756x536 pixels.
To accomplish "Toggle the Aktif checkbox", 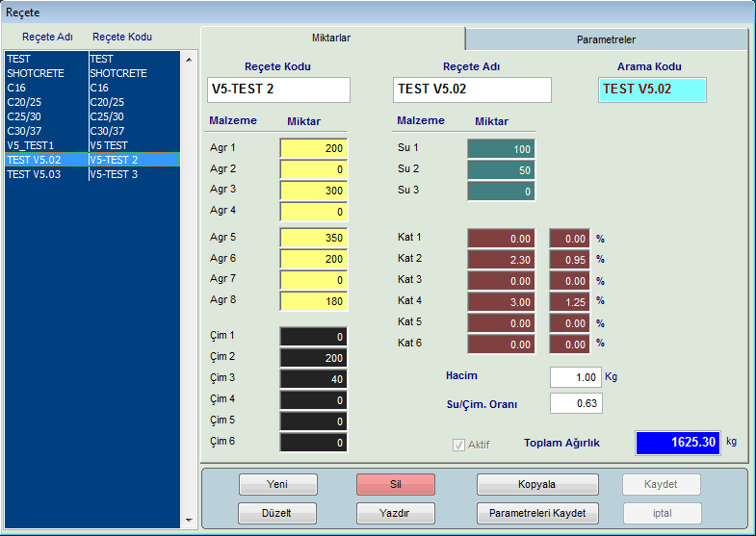I will click(x=458, y=445).
